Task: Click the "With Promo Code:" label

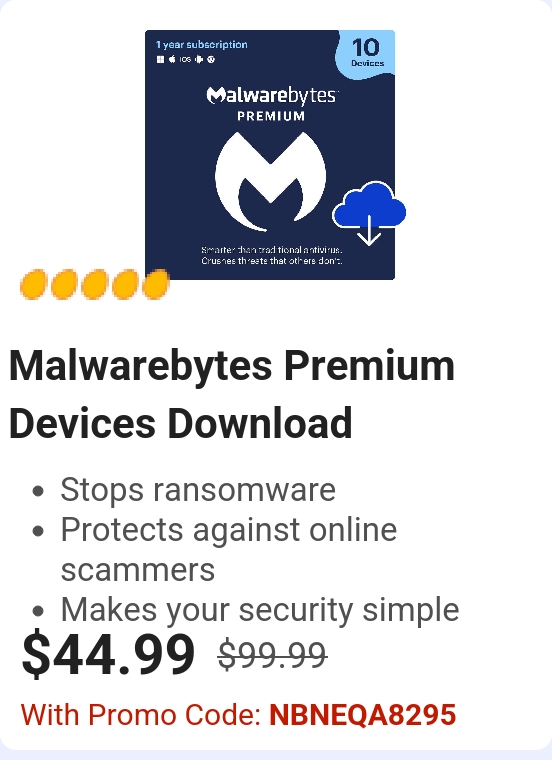Action: tap(141, 714)
